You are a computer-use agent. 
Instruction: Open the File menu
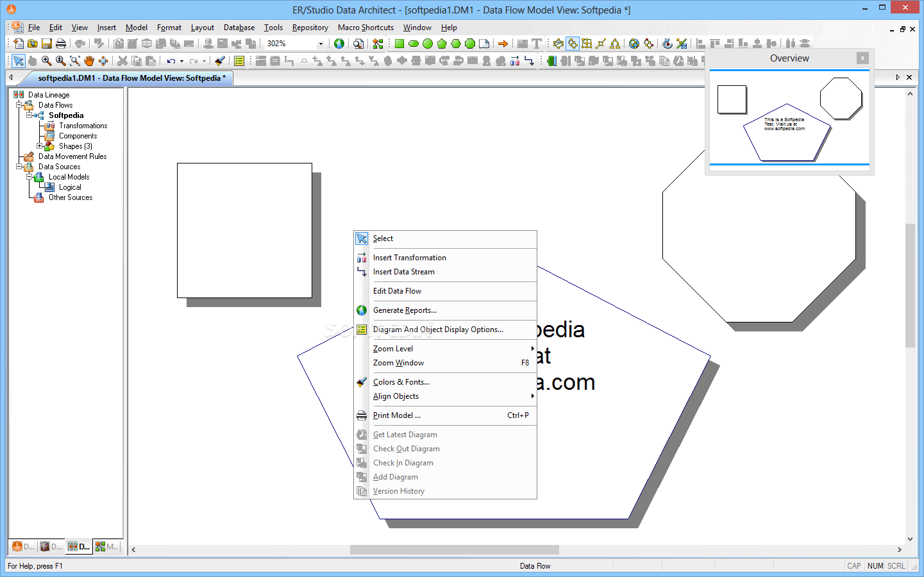pyautogui.click(x=34, y=28)
